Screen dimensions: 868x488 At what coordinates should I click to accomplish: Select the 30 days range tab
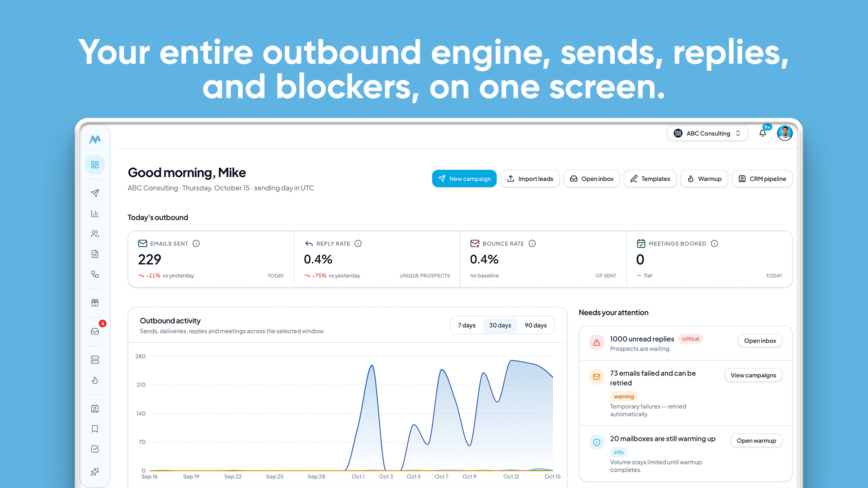point(500,325)
